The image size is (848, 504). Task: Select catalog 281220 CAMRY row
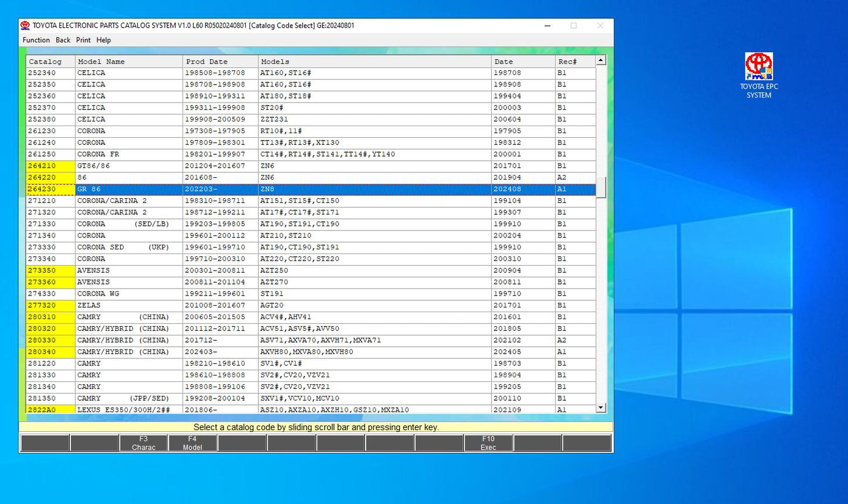(x=311, y=364)
